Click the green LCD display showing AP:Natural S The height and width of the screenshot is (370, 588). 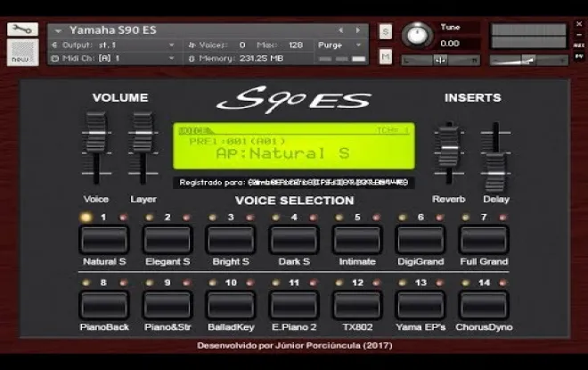294,146
